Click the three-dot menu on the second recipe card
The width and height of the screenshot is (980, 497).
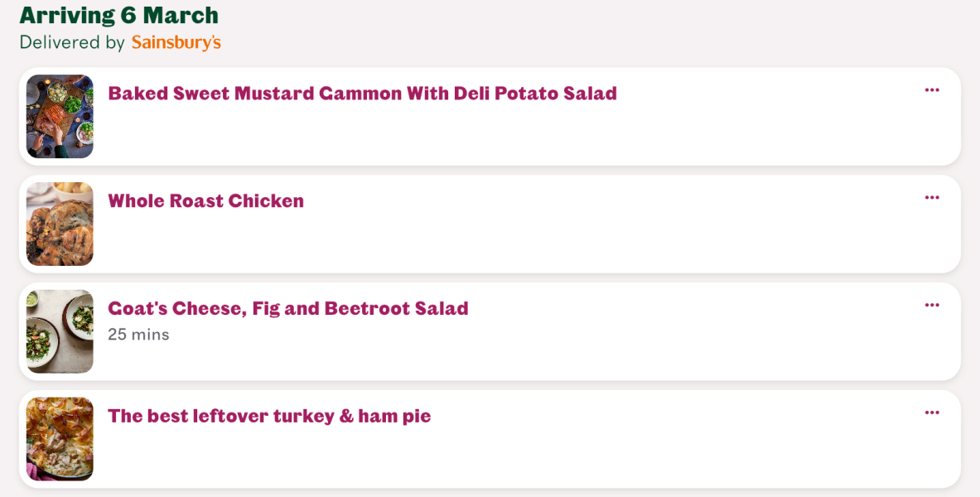[932, 197]
